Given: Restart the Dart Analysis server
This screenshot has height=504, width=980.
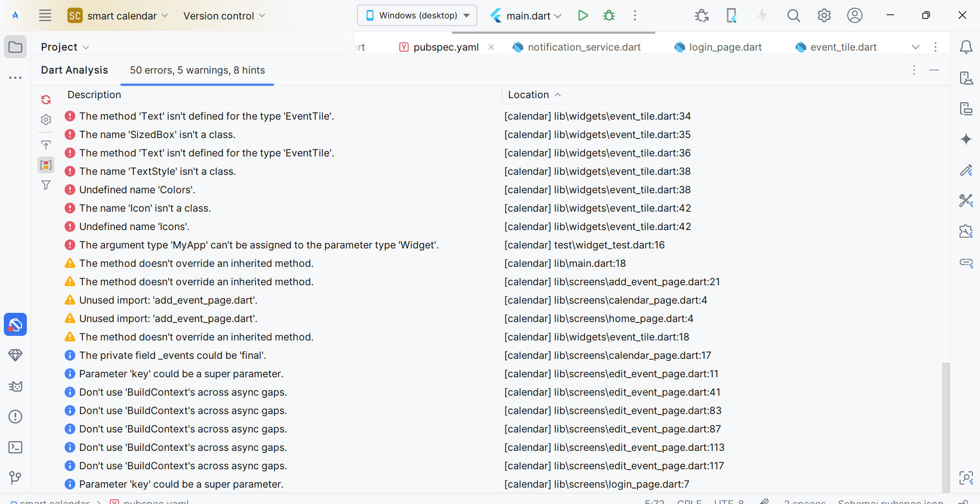Looking at the screenshot, I should pos(46,100).
